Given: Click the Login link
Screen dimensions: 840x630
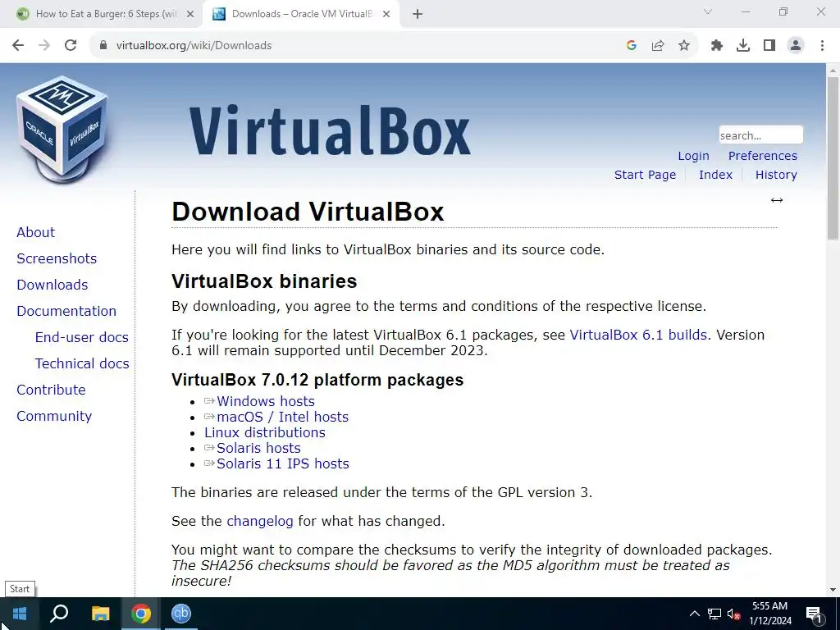Looking at the screenshot, I should tap(693, 156).
